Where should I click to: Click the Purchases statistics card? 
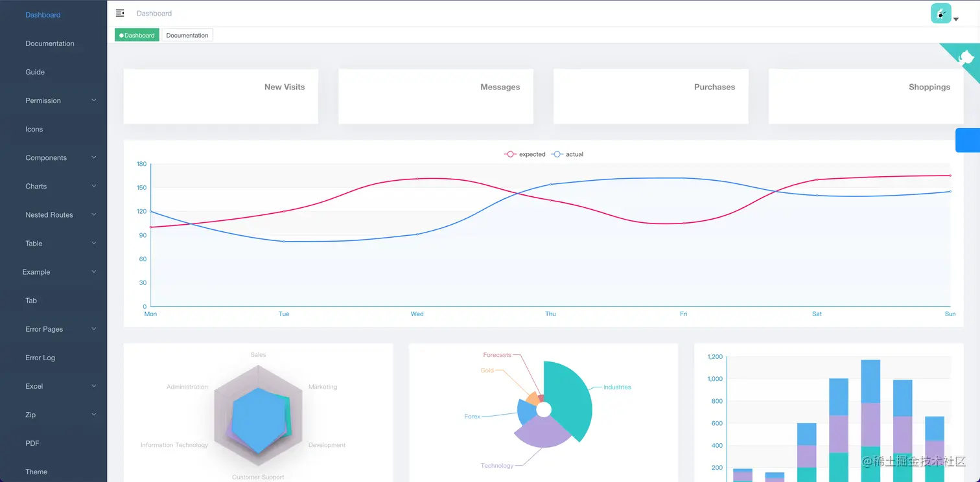tap(651, 96)
